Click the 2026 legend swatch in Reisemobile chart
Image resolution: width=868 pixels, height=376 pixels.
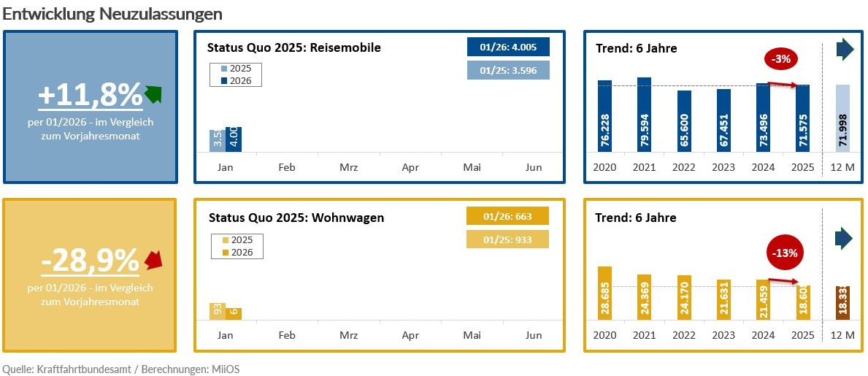(x=223, y=81)
